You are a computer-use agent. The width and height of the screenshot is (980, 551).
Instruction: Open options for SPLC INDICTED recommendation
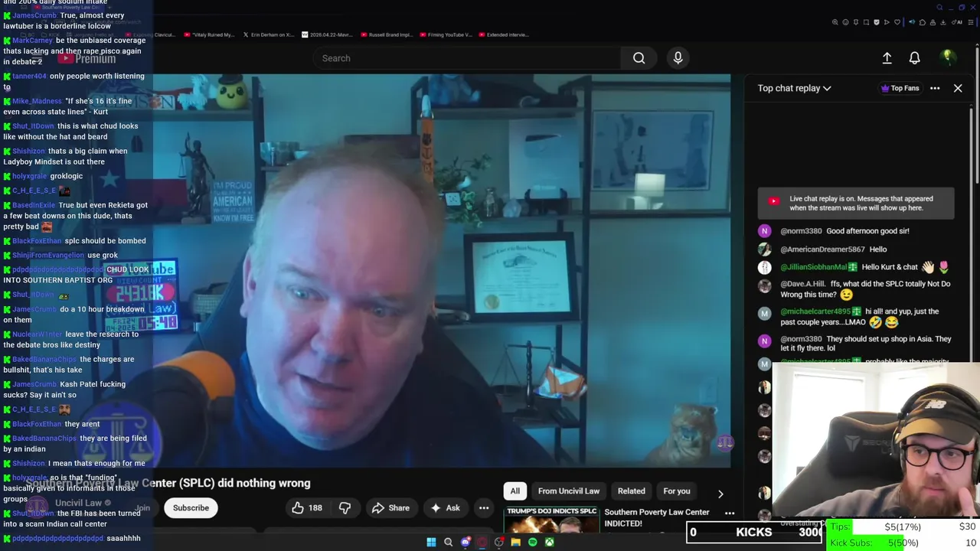pyautogui.click(x=730, y=514)
